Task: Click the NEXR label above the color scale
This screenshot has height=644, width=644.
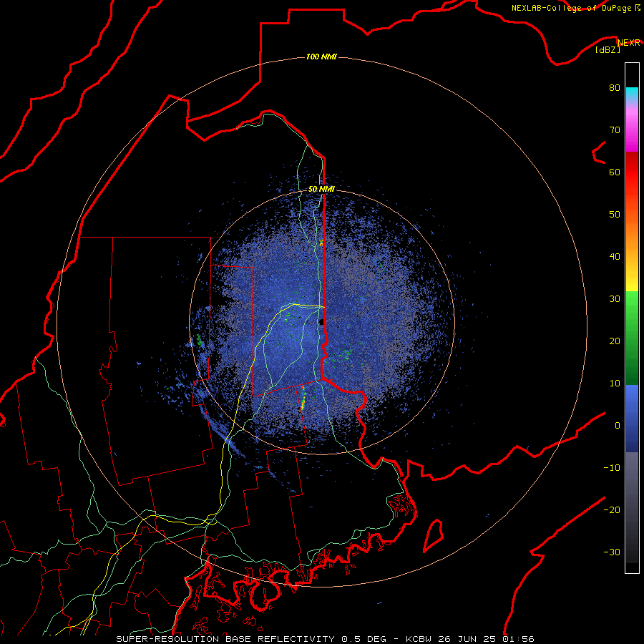Action: pos(629,43)
